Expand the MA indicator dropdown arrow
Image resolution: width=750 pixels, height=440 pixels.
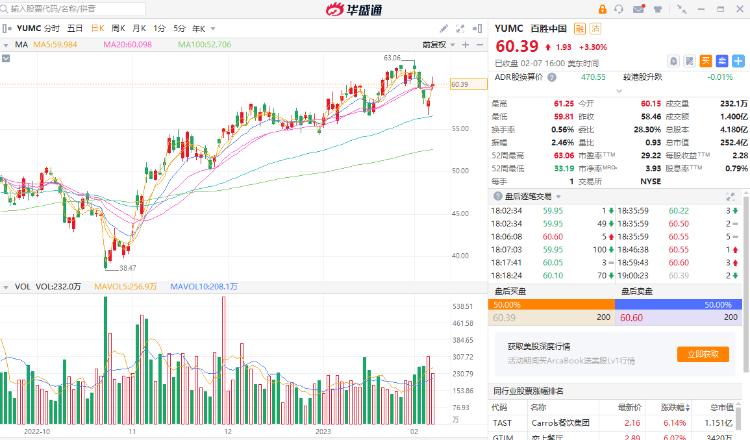tap(6, 45)
